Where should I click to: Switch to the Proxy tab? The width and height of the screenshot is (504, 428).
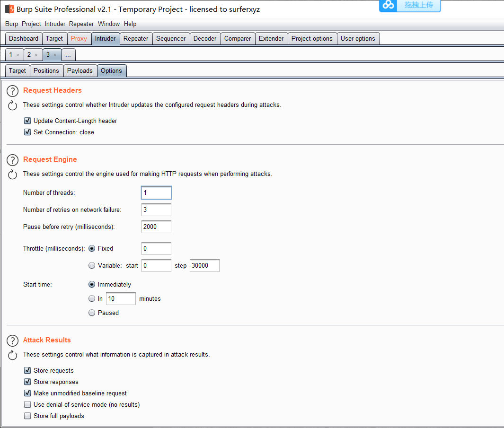click(79, 39)
